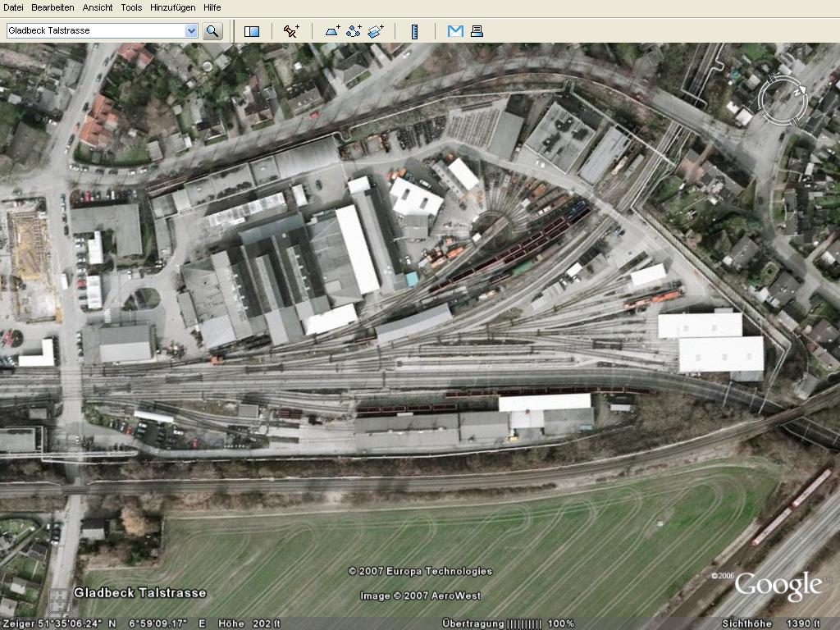This screenshot has height=630, width=840.
Task: Open the ruler measurement tool
Action: click(414, 31)
